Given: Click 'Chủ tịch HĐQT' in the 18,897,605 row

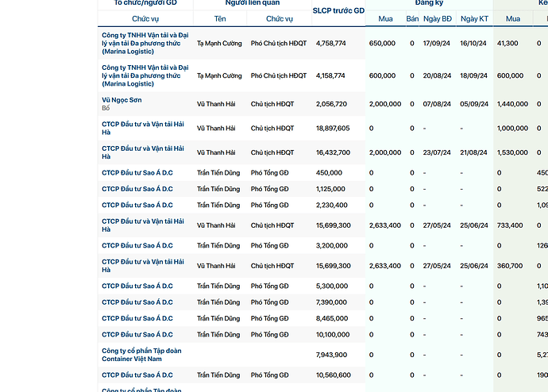Looking at the screenshot, I should pyautogui.click(x=272, y=129).
